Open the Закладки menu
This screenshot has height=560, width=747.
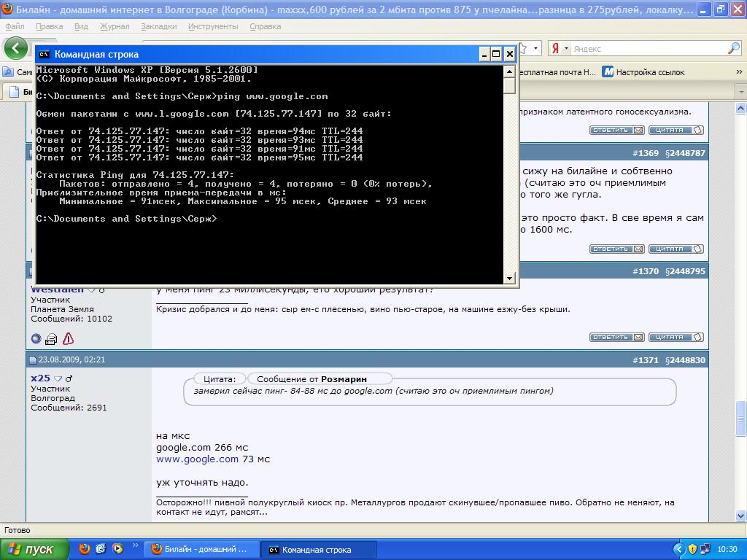(x=160, y=26)
